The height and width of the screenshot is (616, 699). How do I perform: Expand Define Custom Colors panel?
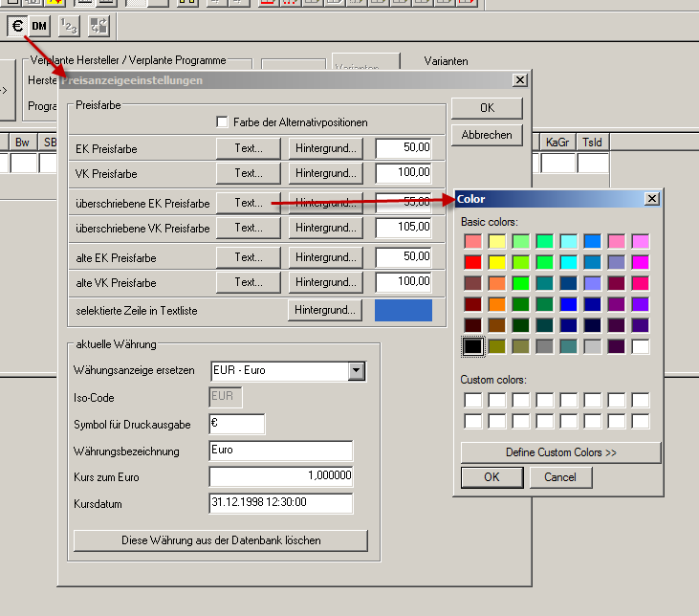click(560, 451)
